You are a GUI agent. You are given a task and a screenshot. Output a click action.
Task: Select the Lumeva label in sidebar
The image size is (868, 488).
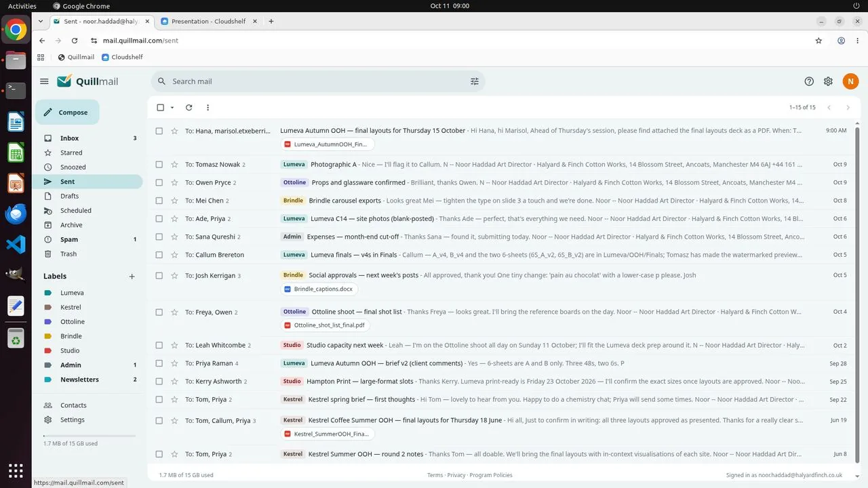(x=89, y=293)
